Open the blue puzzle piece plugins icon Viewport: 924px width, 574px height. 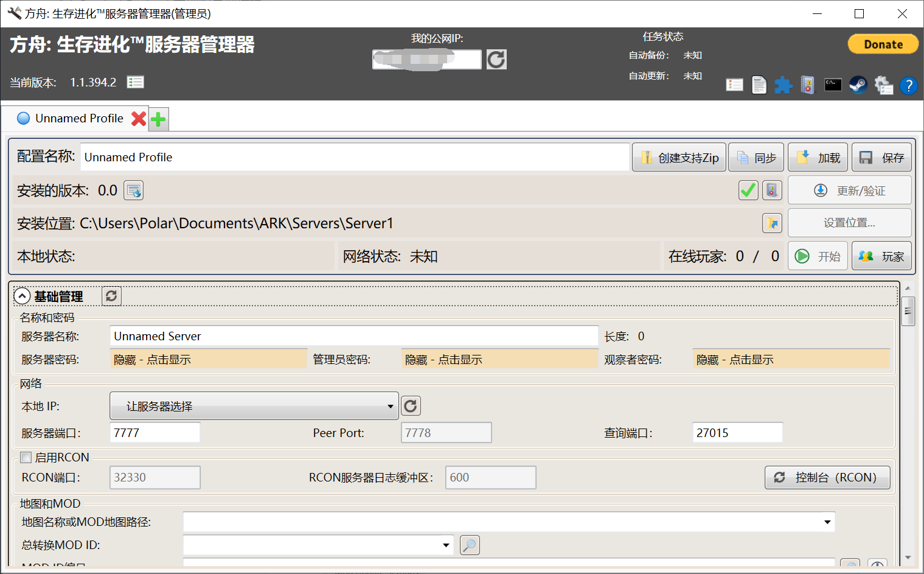[x=783, y=85]
